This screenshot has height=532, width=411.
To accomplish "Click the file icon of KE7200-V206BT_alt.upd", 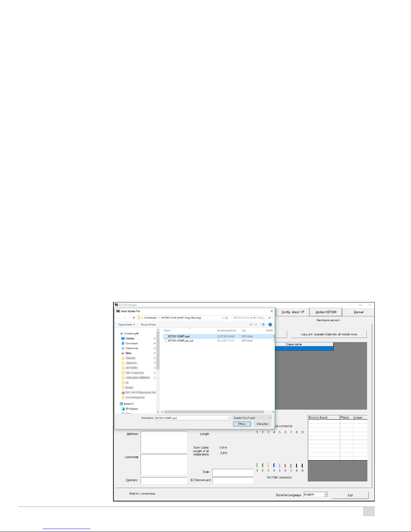I will [x=166, y=341].
